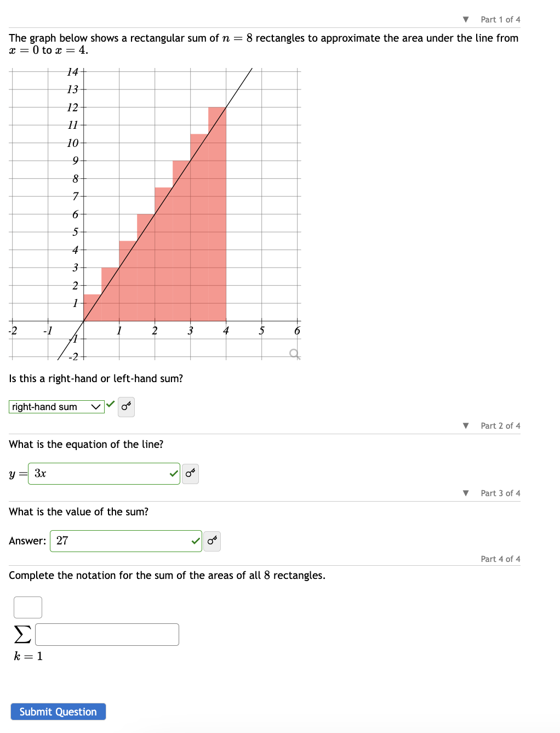Viewport: 560px width, 733px height.
Task: Click the example link icon next to the sum value answer
Action: 212,541
